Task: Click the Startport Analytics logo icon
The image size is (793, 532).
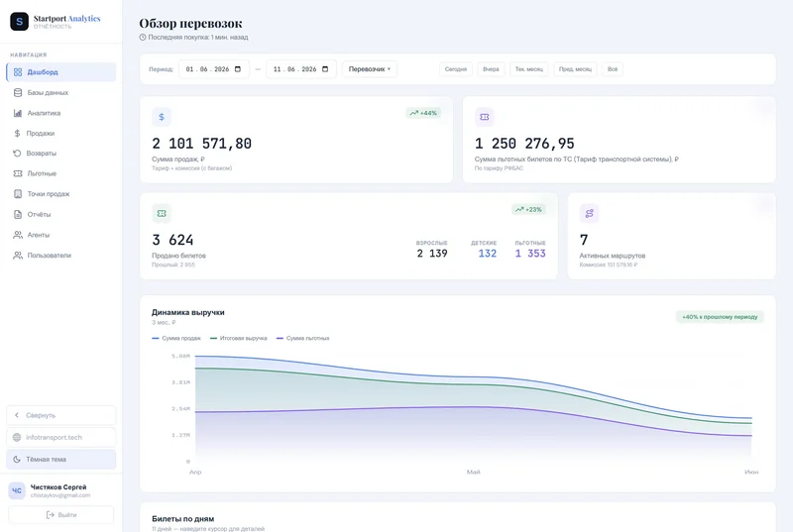Action: pyautogui.click(x=19, y=21)
